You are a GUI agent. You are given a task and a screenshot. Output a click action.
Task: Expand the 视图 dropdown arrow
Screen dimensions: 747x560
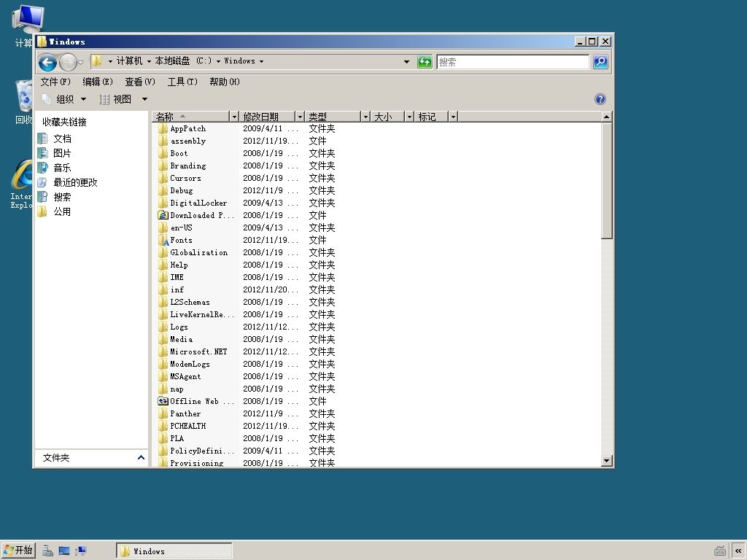coord(144,99)
